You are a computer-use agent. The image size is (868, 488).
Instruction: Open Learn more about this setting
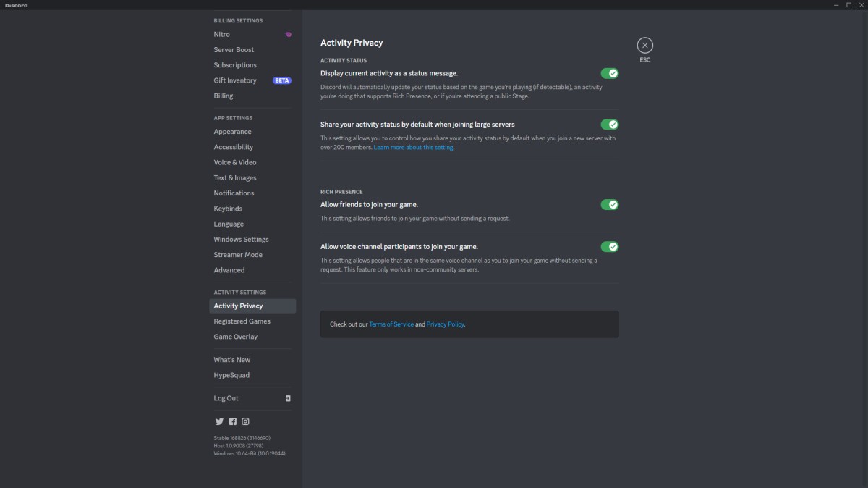tap(413, 146)
